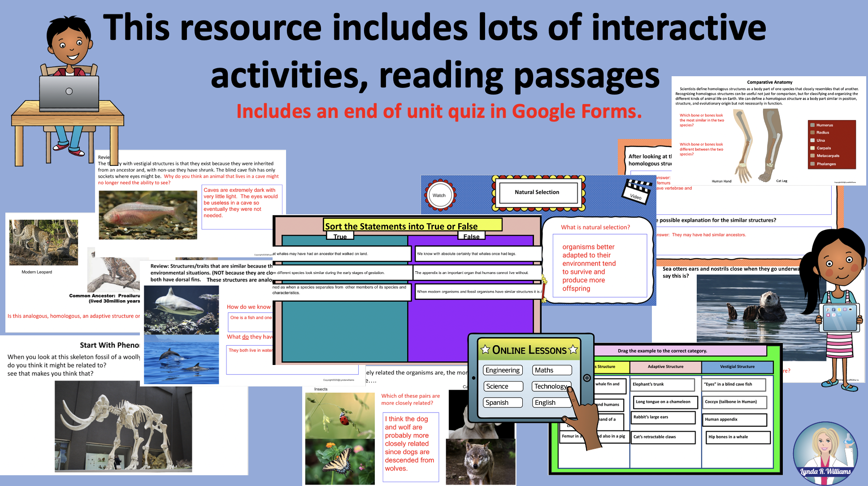
Task: Click the right star beside Online Lessons
Action: pos(573,349)
